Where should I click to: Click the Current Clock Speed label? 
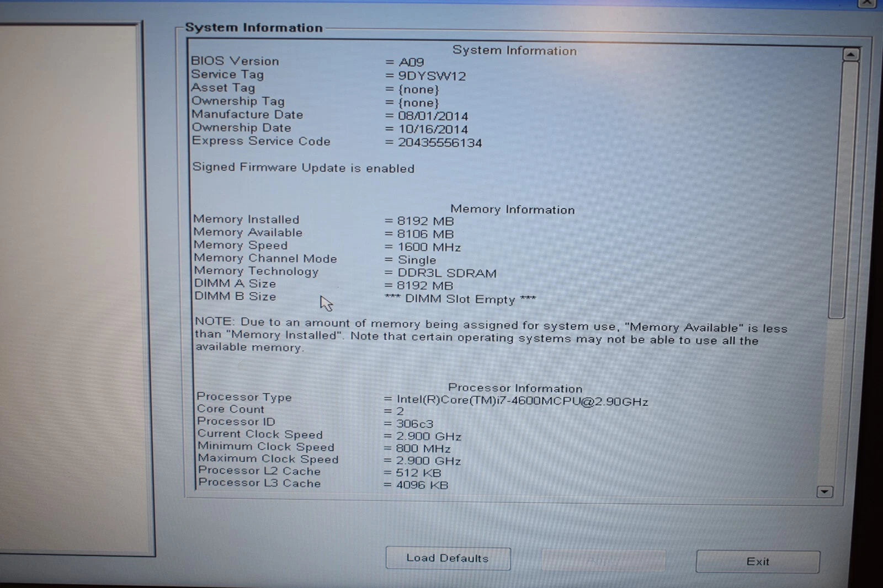(260, 434)
